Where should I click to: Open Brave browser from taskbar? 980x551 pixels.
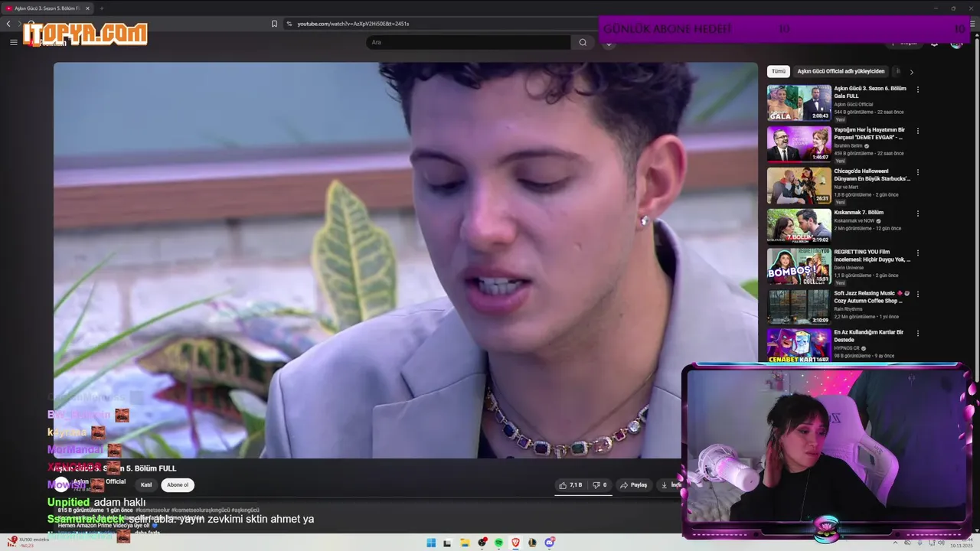tap(515, 543)
